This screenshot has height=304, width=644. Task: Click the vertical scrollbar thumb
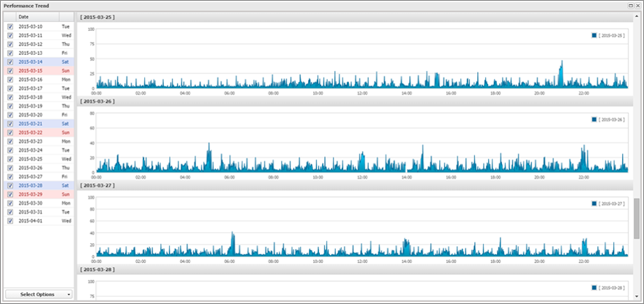click(x=637, y=218)
